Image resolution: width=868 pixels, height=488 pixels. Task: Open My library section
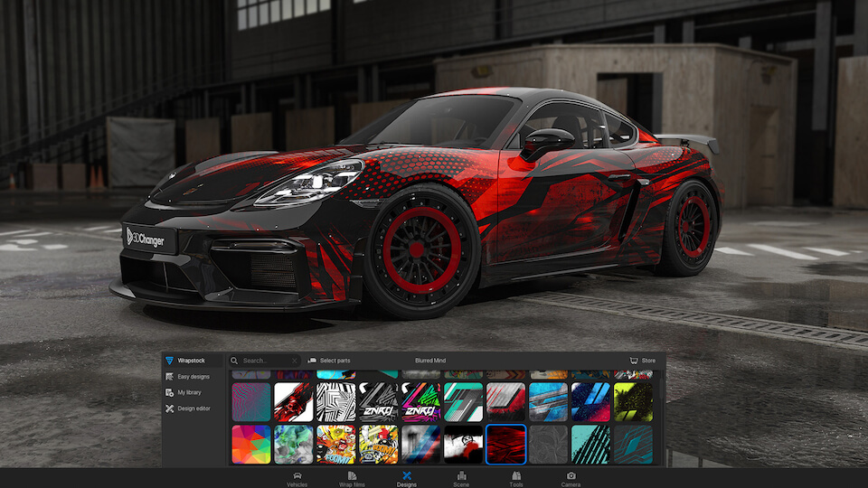[x=189, y=392]
